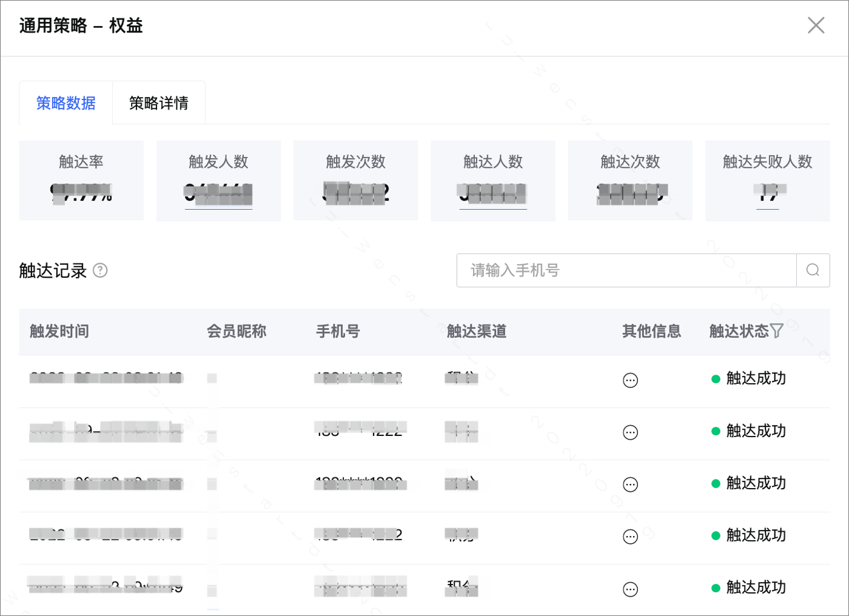Open 其他信息 ellipsis icon in third row

[x=631, y=484]
